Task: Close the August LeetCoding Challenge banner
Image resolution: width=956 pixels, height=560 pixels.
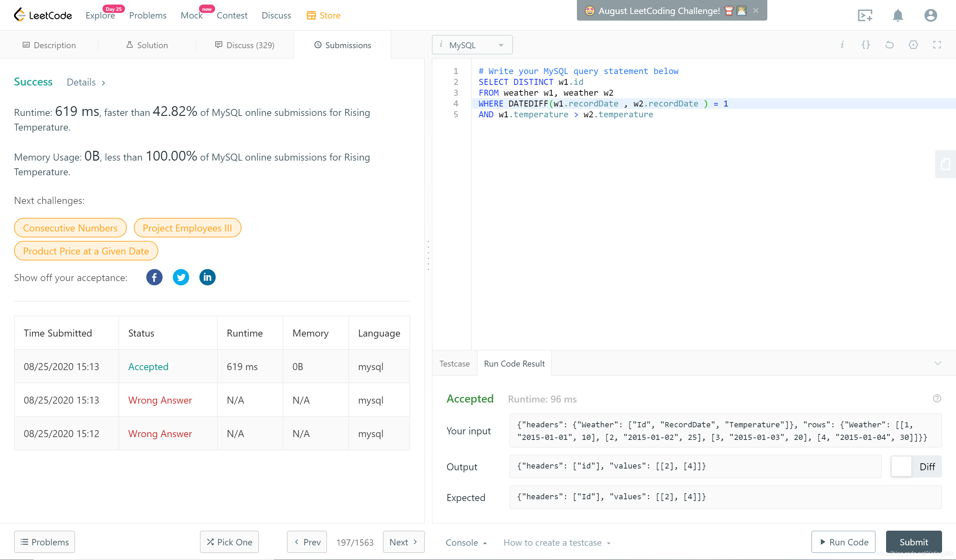Action: pos(756,10)
